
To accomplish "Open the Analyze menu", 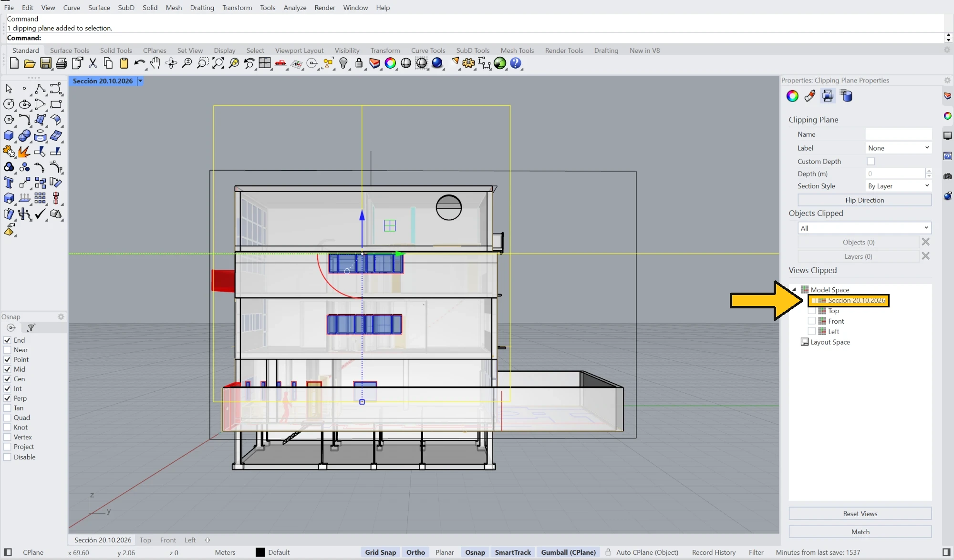I will tap(295, 8).
